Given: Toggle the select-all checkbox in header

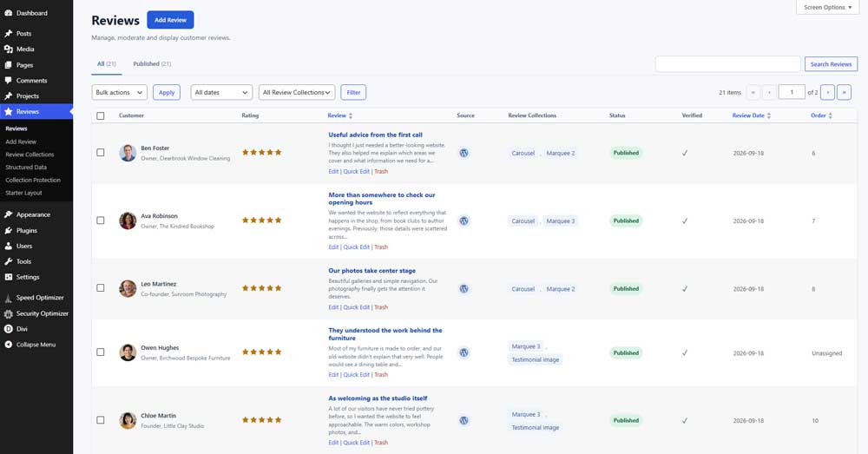Looking at the screenshot, I should pos(100,115).
